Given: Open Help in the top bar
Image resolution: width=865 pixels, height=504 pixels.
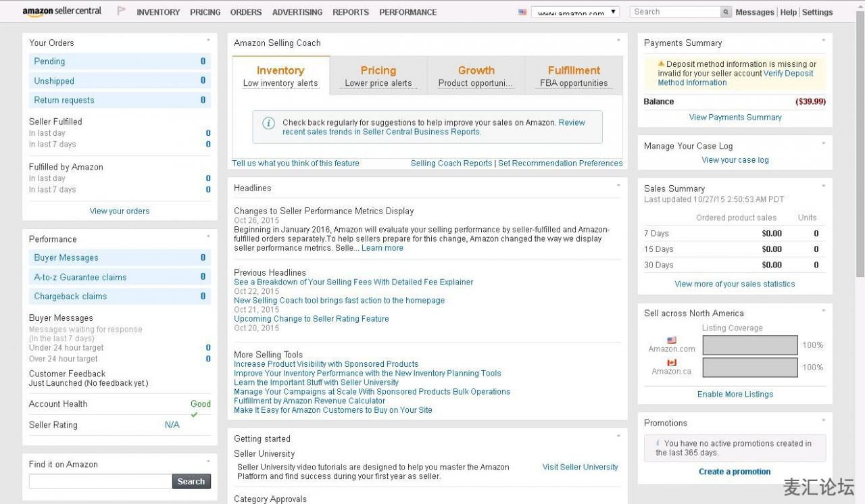Looking at the screenshot, I should (788, 12).
